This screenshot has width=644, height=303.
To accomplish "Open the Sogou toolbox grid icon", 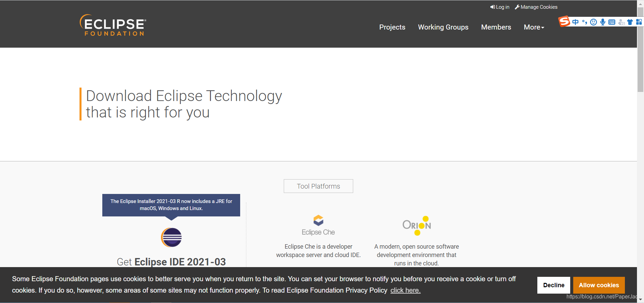I will [639, 22].
